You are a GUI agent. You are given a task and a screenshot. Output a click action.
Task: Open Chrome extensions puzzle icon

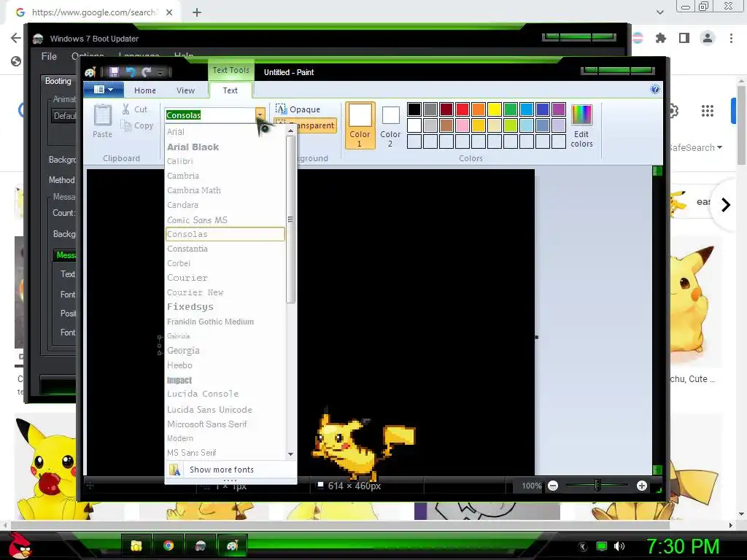pyautogui.click(x=661, y=38)
